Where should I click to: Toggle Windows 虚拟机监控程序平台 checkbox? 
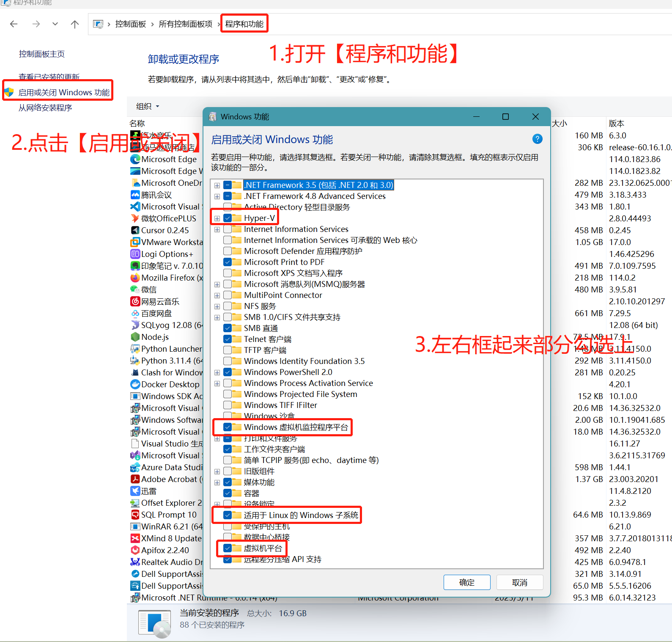[228, 427]
